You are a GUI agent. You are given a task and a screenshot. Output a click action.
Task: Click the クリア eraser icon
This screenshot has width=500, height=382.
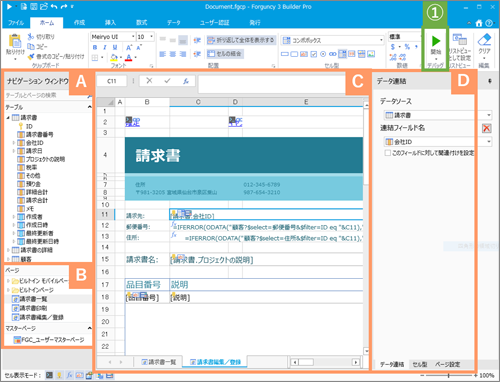click(x=484, y=40)
